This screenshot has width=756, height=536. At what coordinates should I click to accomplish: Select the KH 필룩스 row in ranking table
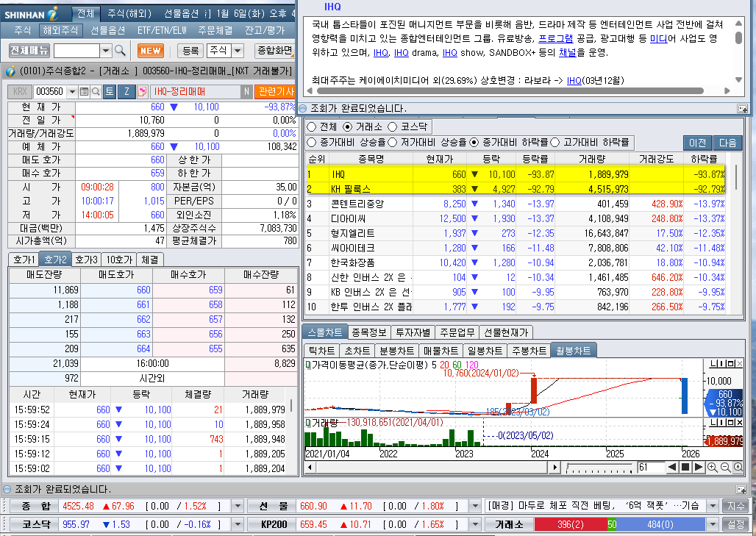516,189
